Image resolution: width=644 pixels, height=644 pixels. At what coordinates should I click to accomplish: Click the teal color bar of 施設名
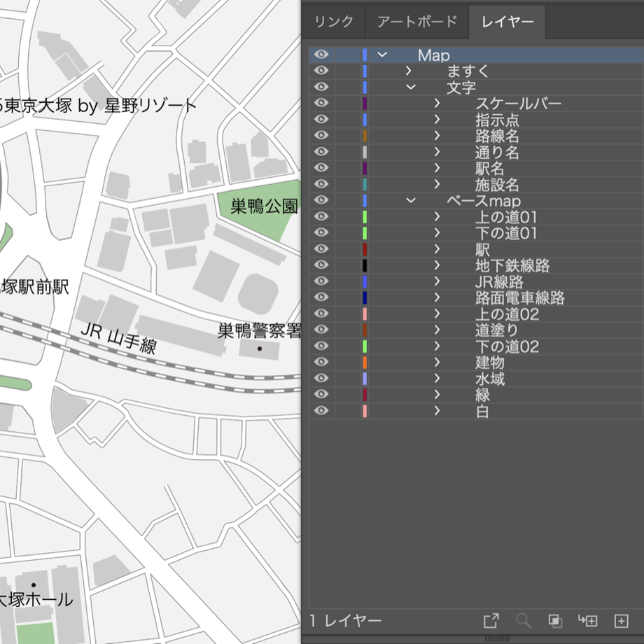pyautogui.click(x=365, y=184)
